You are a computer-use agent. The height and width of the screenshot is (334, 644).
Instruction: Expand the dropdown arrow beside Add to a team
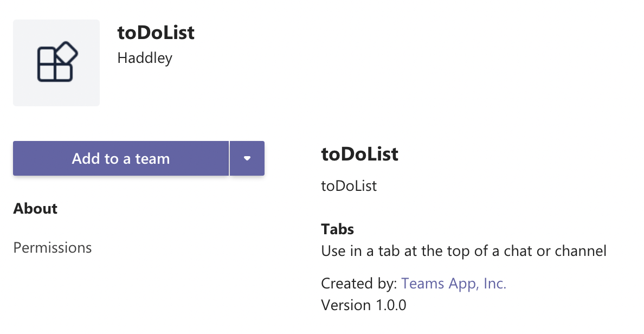(247, 158)
